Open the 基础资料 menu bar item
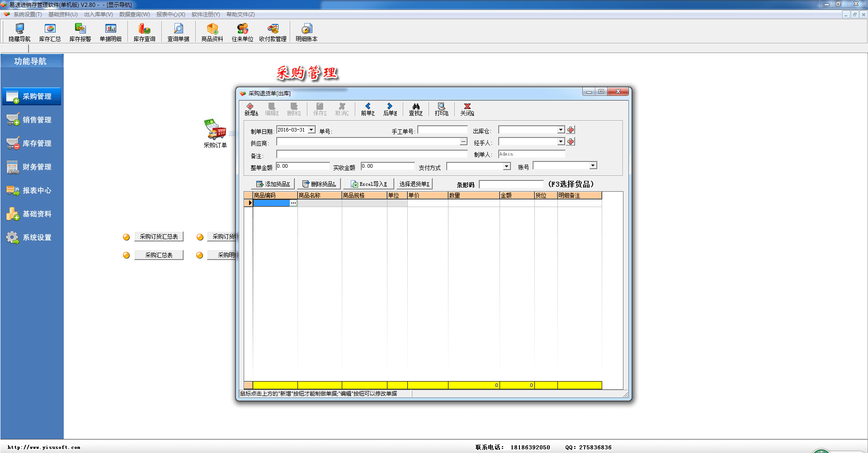Screen dimensions: 868x453 coord(63,14)
